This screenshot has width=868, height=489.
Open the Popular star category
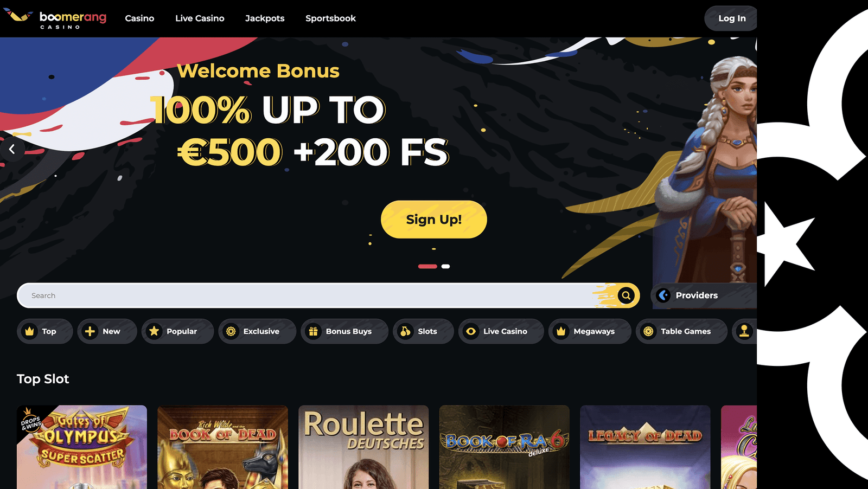pos(177,331)
